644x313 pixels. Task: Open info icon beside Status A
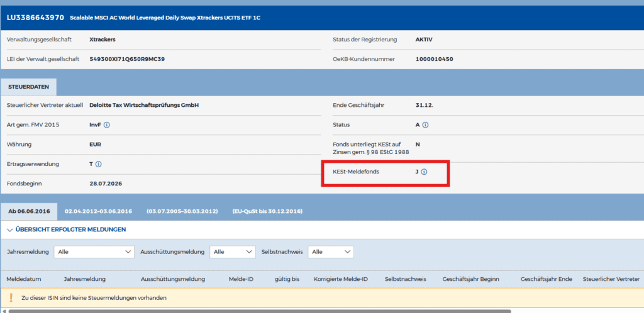[425, 124]
